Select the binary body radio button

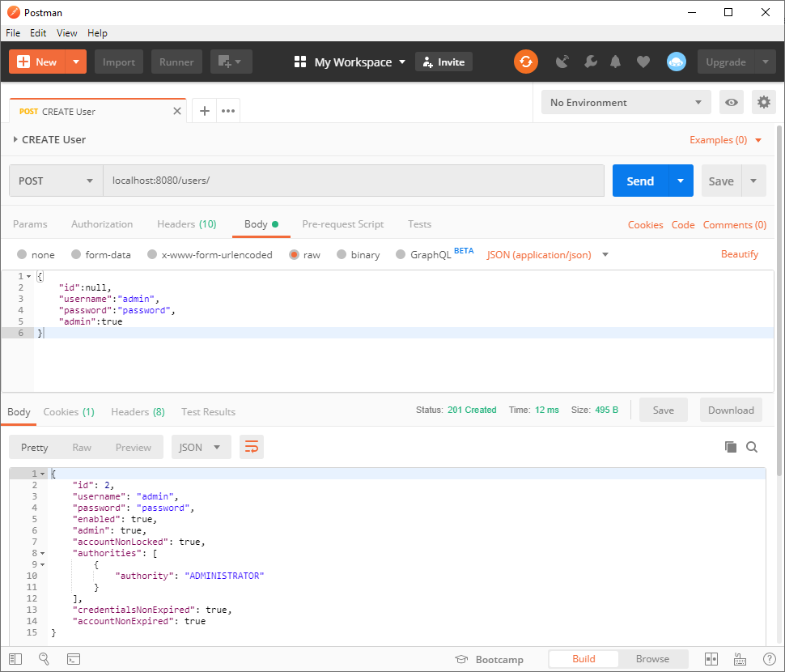click(342, 254)
